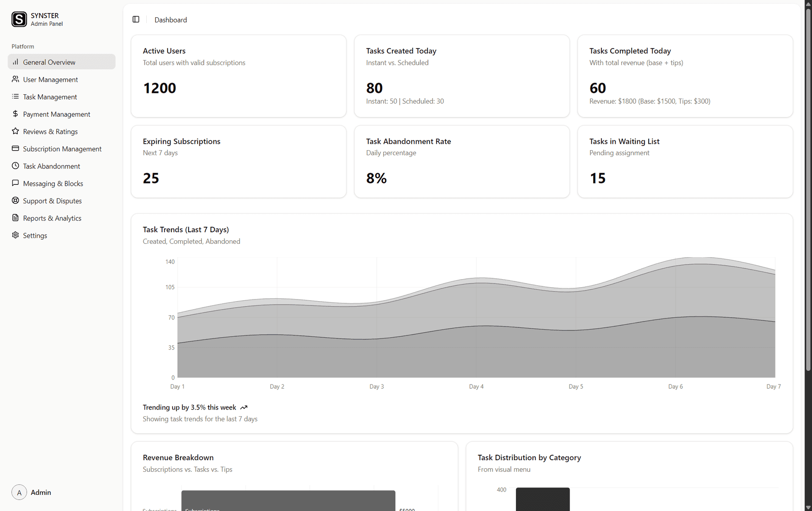Image resolution: width=812 pixels, height=511 pixels.
Task: Click the Messaging & Blocks chat icon
Action: [x=15, y=183]
